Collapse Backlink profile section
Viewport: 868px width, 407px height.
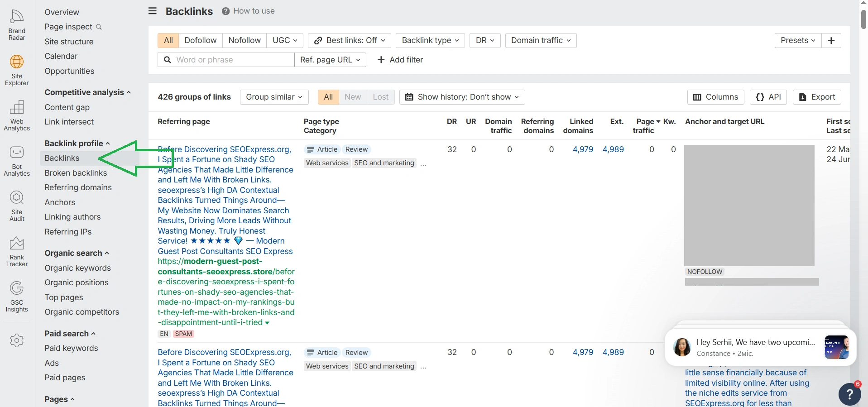pyautogui.click(x=77, y=144)
